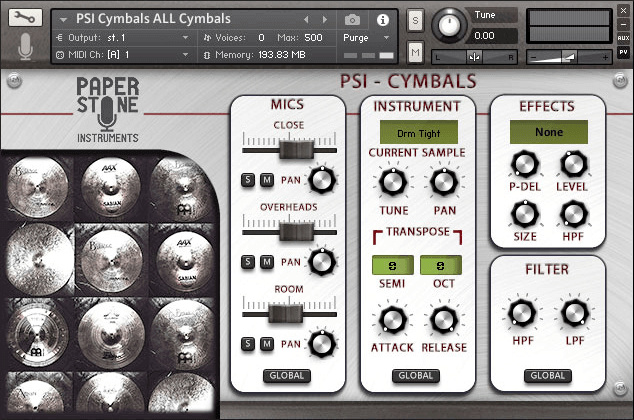Screen dimensions: 634x420
Task: Solo the OVERHEADS mic
Action: click(x=248, y=262)
